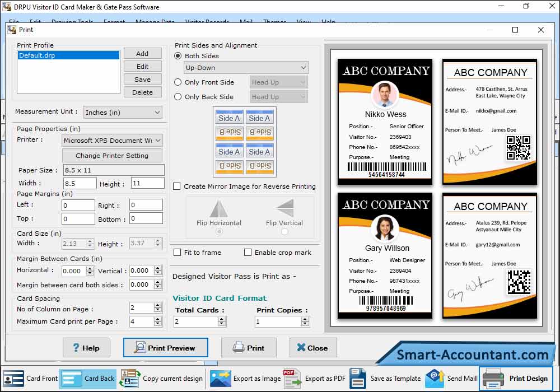This screenshot has width=560, height=392.
Task: Click Bottom page margin field
Action: coord(146,218)
